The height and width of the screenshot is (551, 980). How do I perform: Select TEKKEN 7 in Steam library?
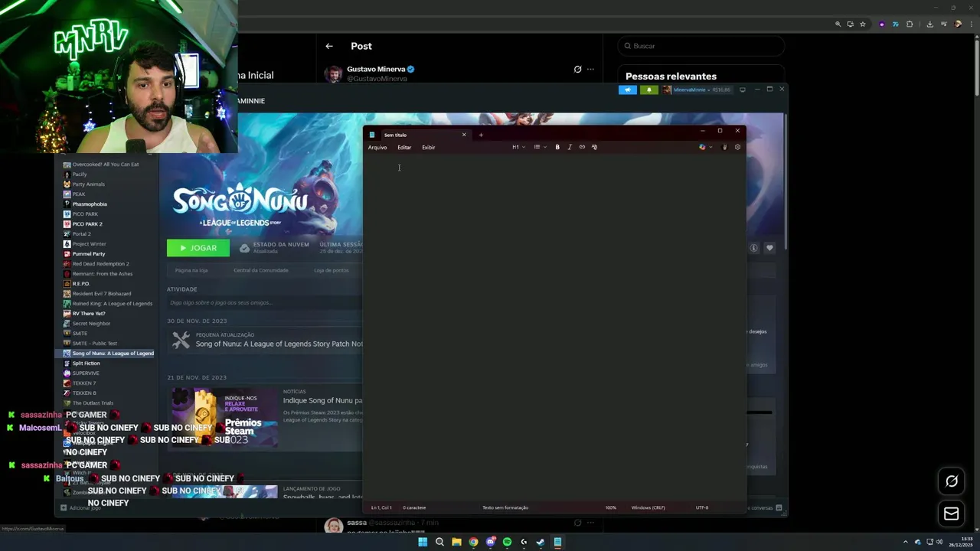tap(84, 383)
